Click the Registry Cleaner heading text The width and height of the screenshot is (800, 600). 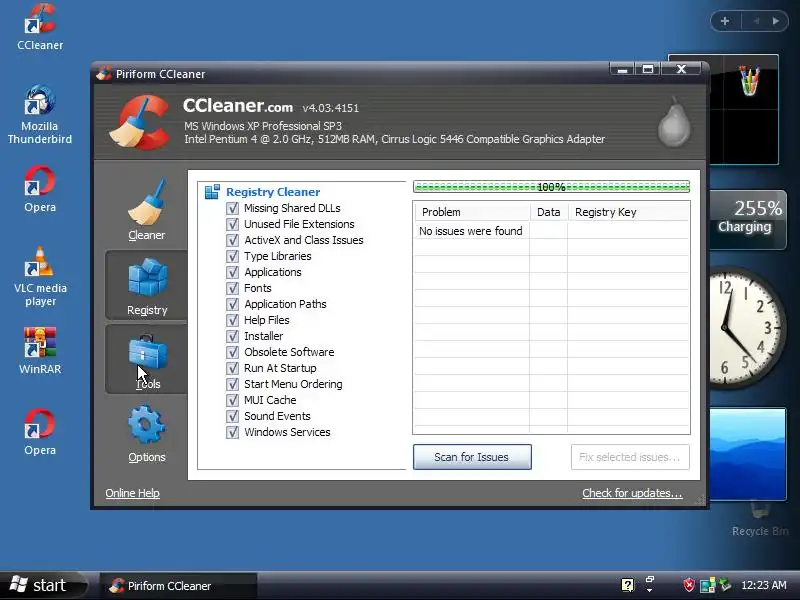273,192
